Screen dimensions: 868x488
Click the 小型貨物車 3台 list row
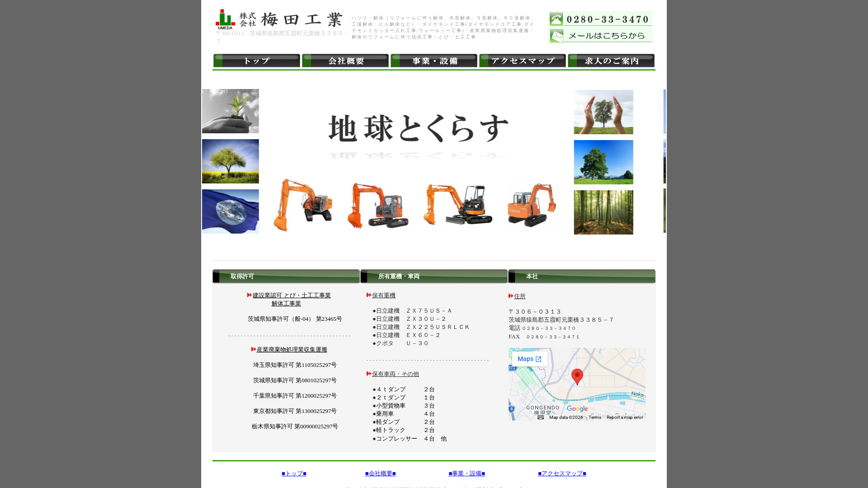[x=404, y=406]
